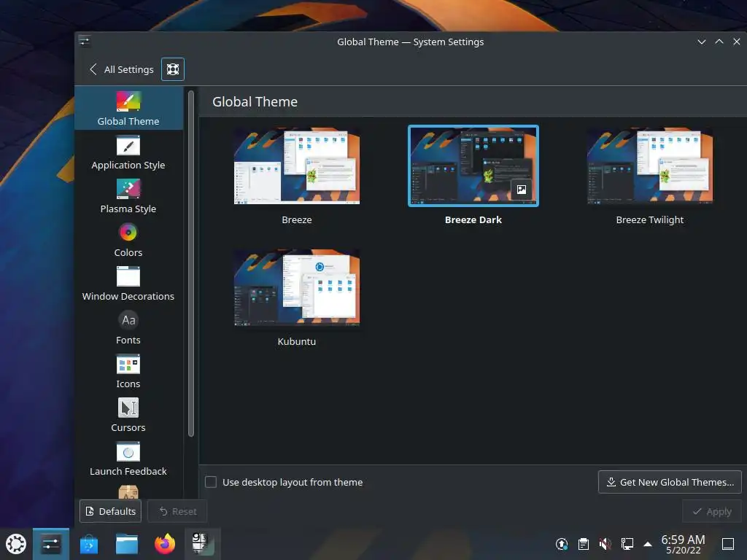Click the Reset button
The height and width of the screenshot is (560, 747).
point(178,511)
